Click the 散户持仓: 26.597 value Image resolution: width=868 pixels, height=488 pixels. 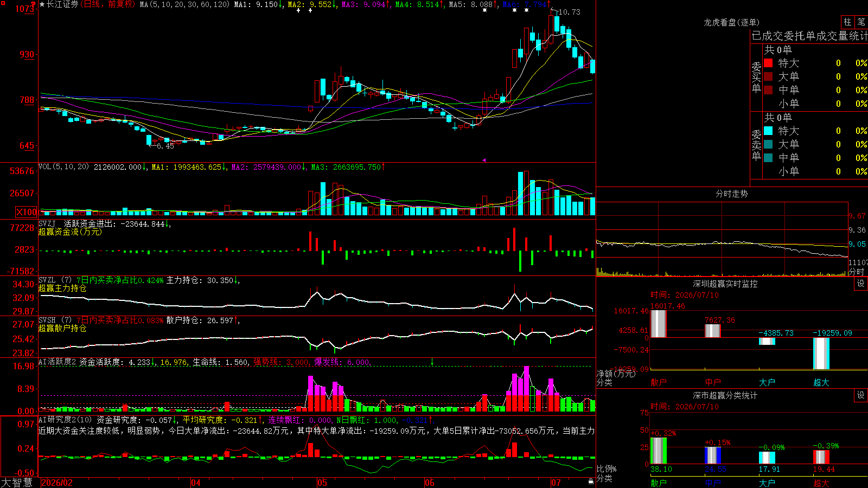tap(200, 320)
